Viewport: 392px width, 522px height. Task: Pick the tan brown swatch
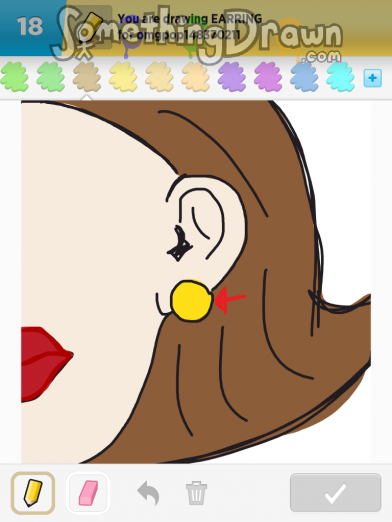pyautogui.click(x=87, y=77)
